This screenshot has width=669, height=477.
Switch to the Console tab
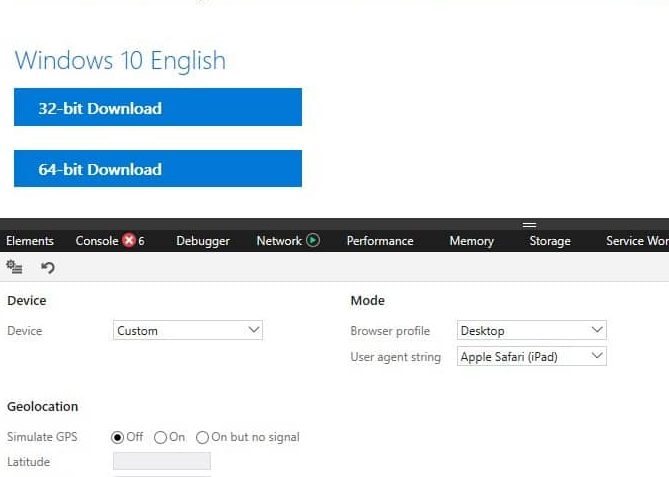[x=97, y=241]
